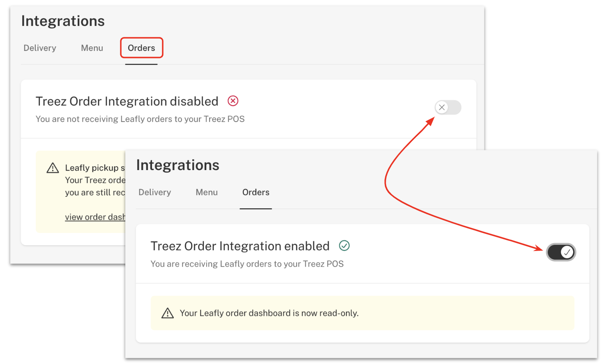604x364 pixels.
Task: Click 'Your Leafly order dashboard is now read-only' text
Action: point(269,313)
